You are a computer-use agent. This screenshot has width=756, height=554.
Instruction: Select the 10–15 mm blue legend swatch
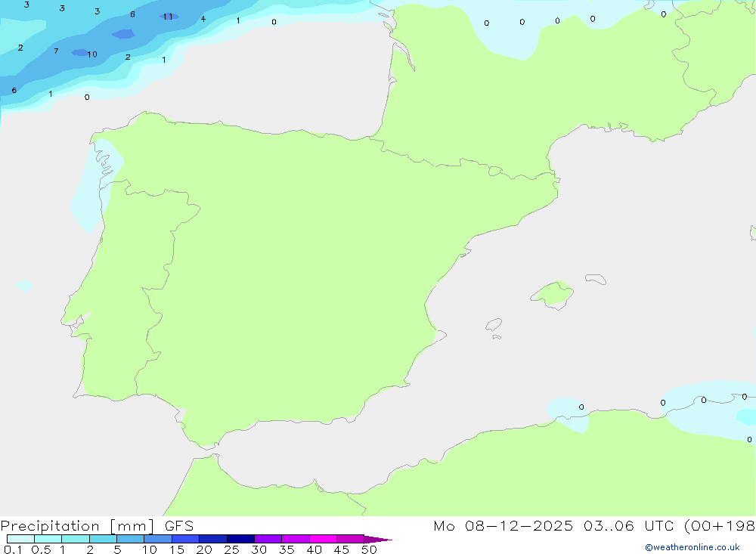(158, 539)
